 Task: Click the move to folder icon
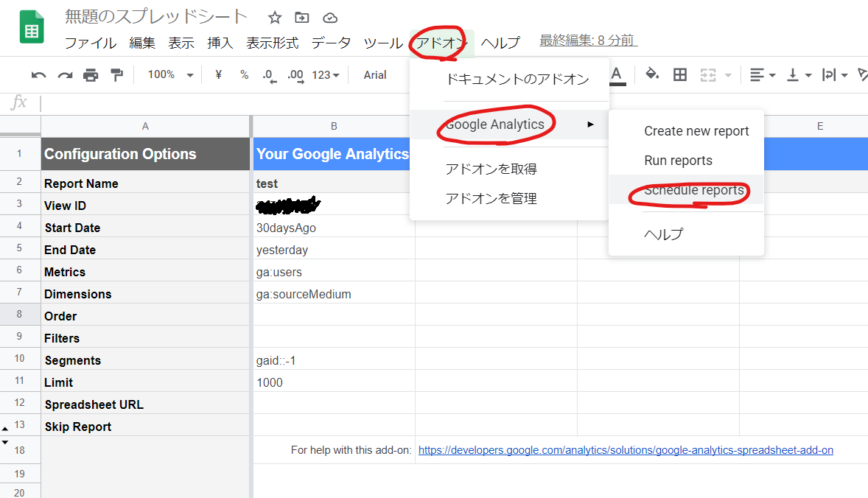tap(301, 18)
